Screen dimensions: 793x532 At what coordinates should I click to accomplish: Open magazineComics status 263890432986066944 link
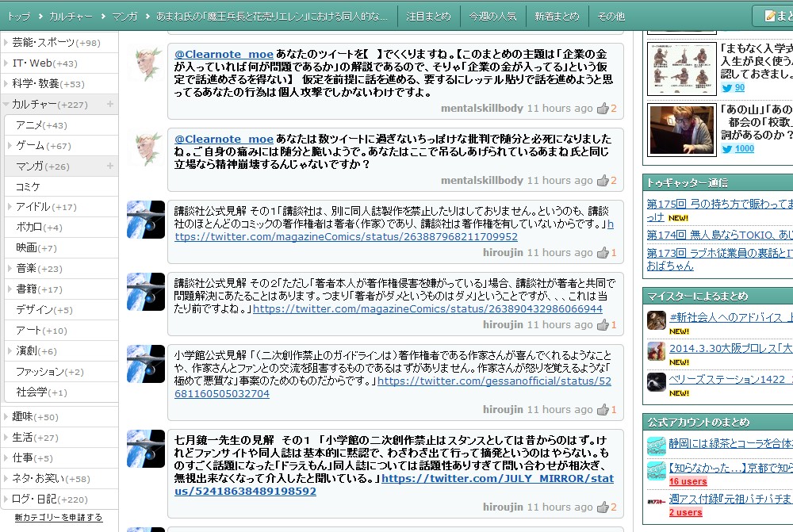point(428,309)
